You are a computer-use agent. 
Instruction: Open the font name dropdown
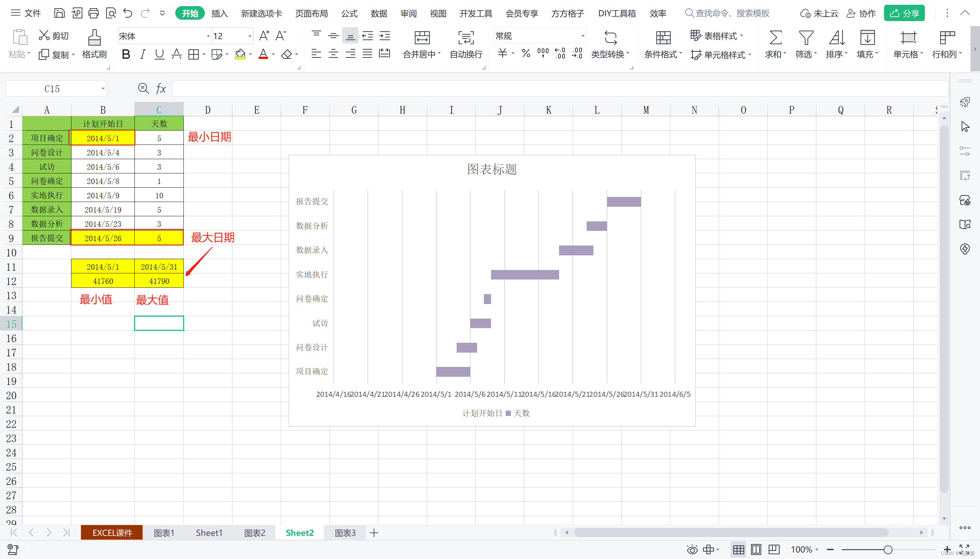(x=208, y=36)
